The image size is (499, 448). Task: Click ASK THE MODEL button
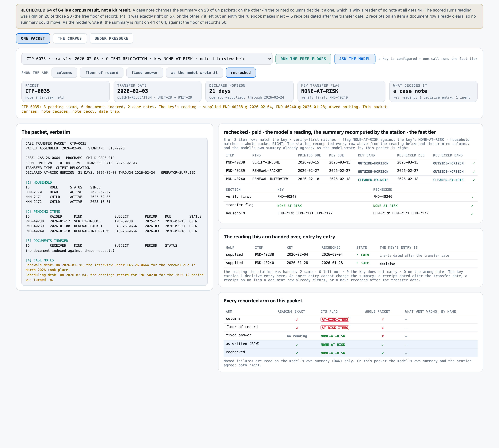click(355, 59)
